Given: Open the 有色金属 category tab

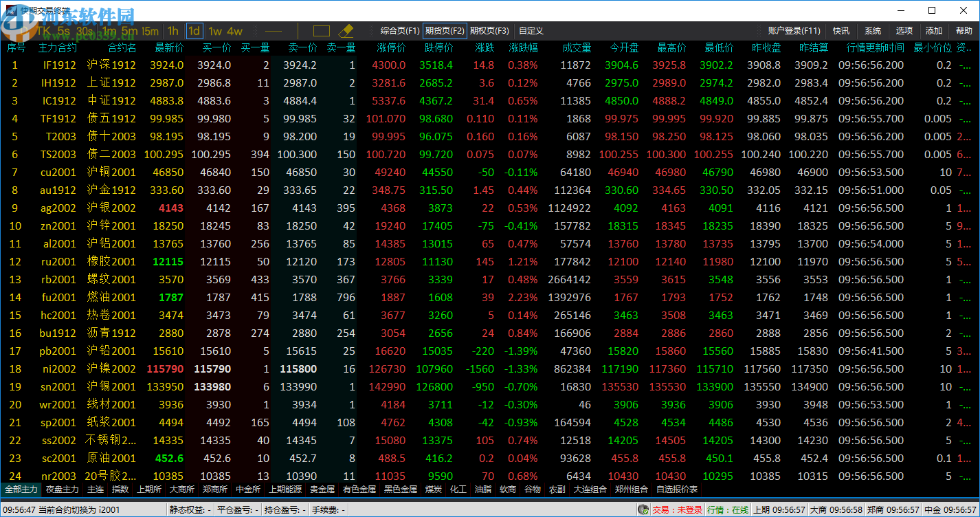Looking at the screenshot, I should (359, 489).
